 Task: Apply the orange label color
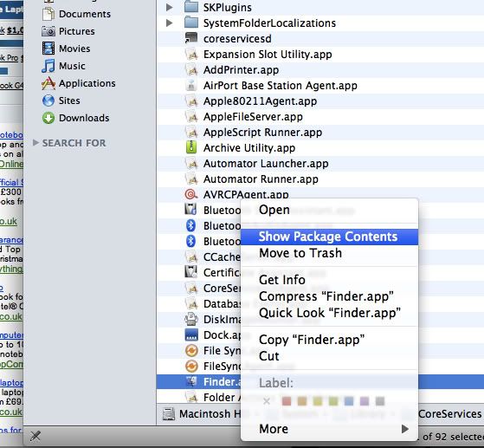tap(302, 401)
